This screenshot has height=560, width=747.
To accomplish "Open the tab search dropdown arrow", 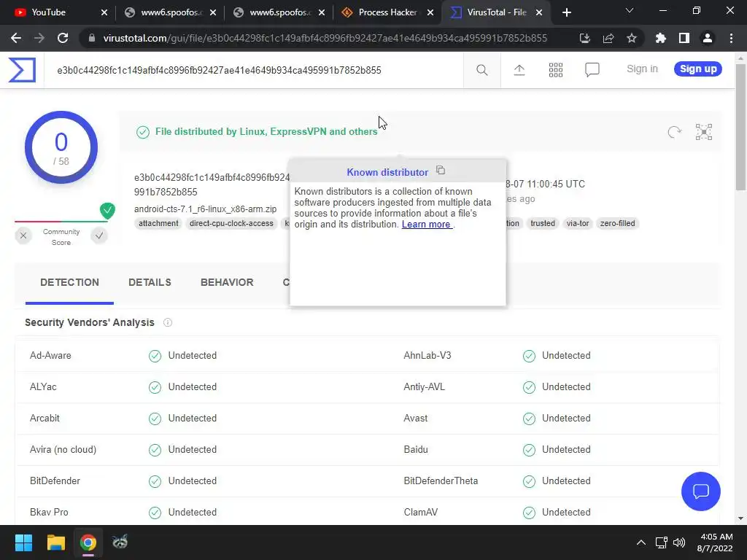I will point(630,10).
